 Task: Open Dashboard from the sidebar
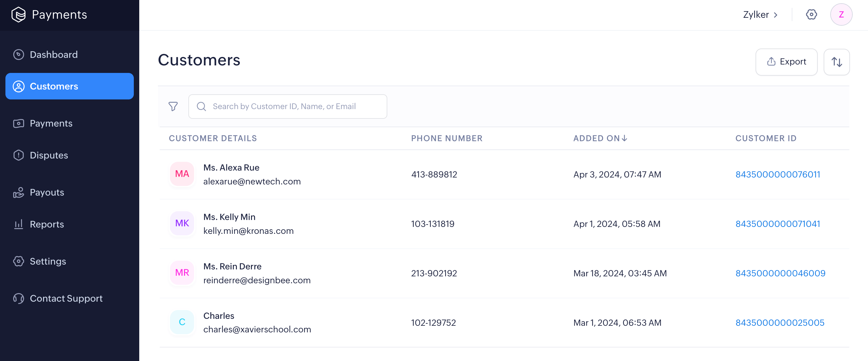click(x=54, y=55)
